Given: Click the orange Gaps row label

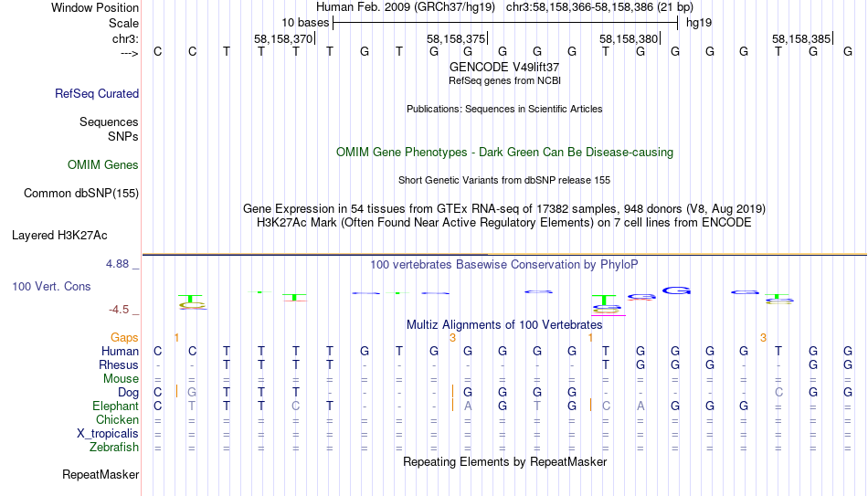Looking at the screenshot, I should [x=124, y=338].
